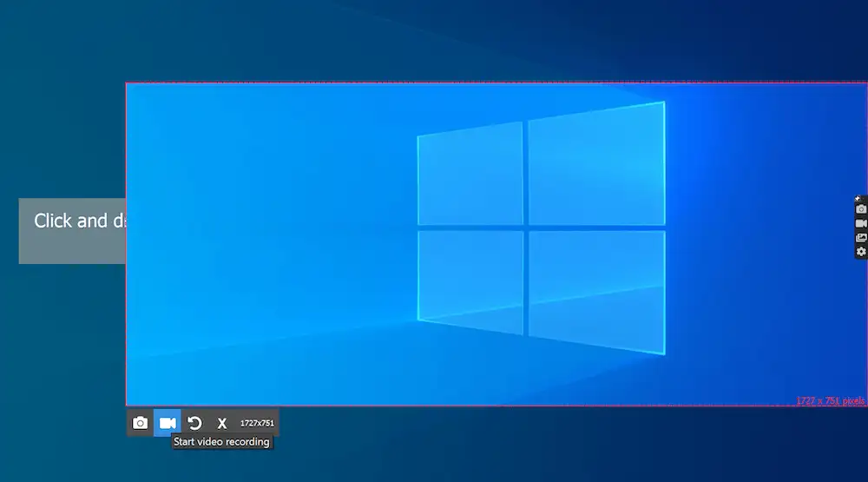The width and height of the screenshot is (868, 482).
Task: Click the lower-right pane of the Windows logo
Action: 597,292
